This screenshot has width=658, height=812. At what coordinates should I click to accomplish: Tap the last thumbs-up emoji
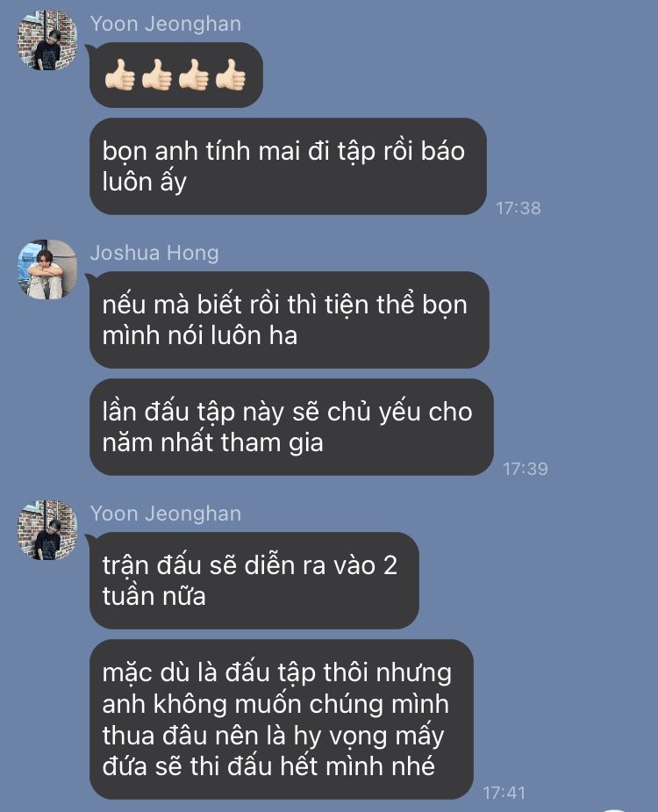pyautogui.click(x=231, y=75)
